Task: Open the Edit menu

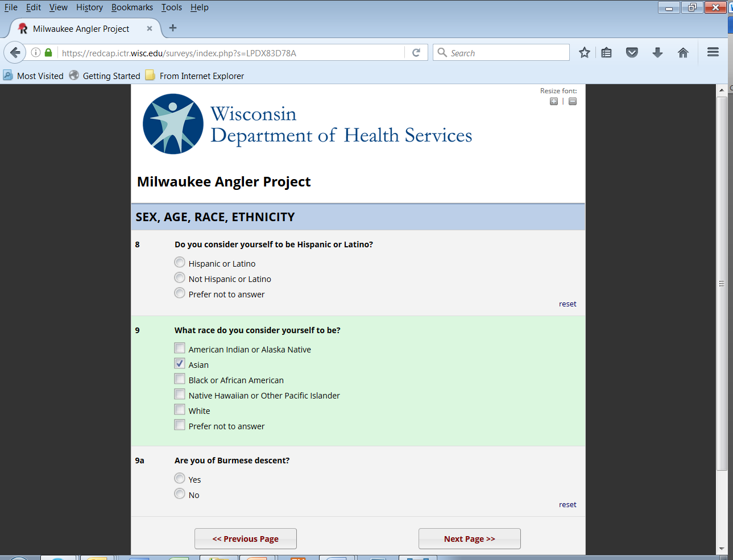Action: click(34, 7)
